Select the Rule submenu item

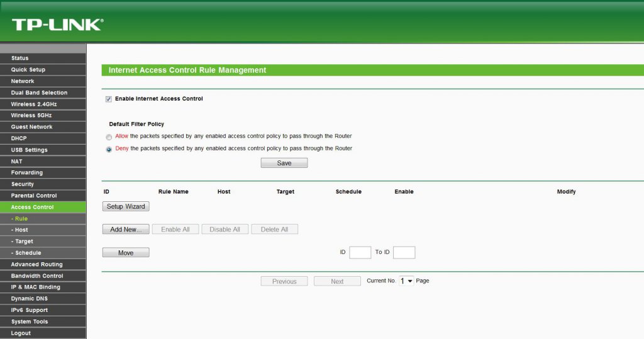[43, 219]
